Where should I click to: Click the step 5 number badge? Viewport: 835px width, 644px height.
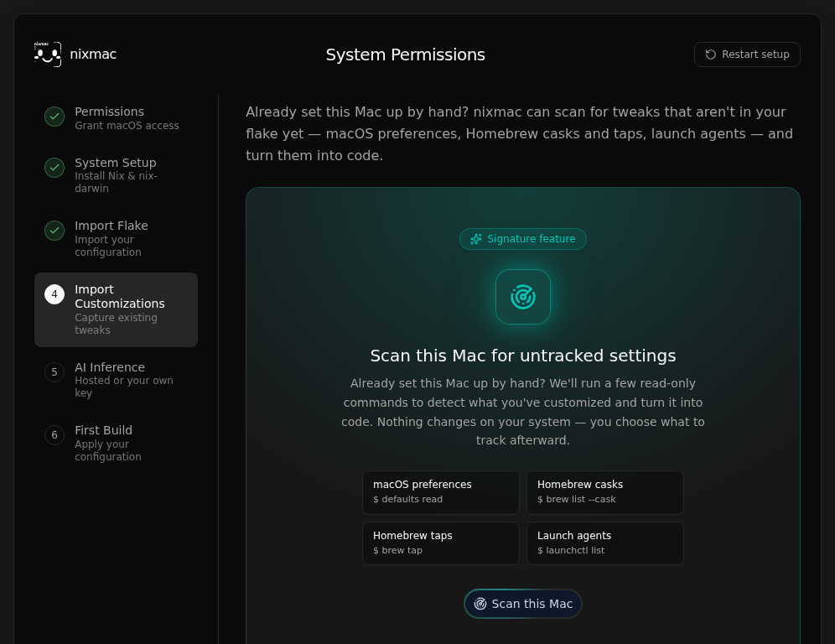click(54, 372)
